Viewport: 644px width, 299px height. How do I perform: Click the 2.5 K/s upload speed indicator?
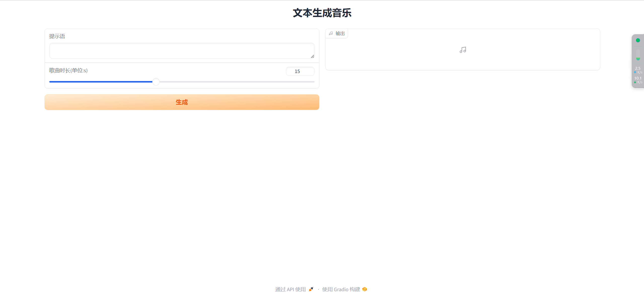click(638, 70)
